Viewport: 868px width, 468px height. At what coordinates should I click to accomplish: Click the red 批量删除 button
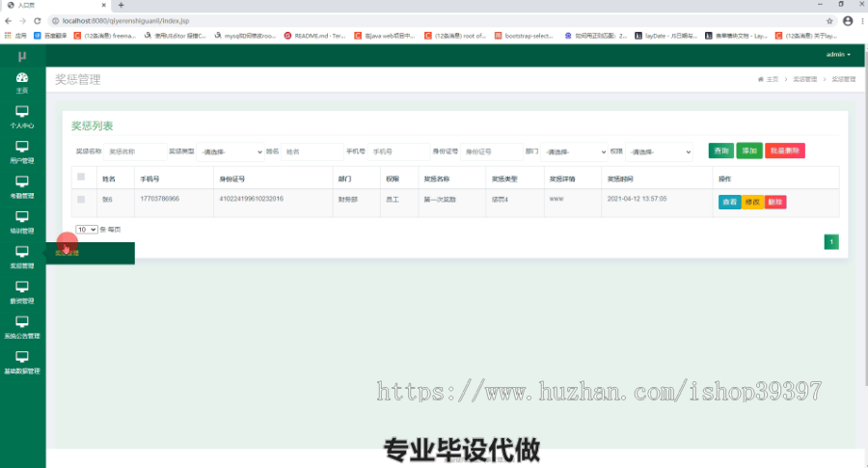pos(785,151)
